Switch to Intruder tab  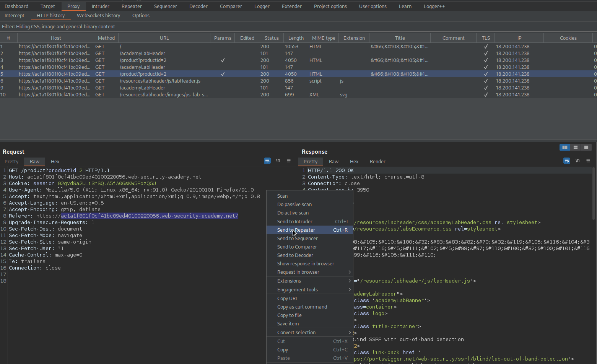[101, 6]
